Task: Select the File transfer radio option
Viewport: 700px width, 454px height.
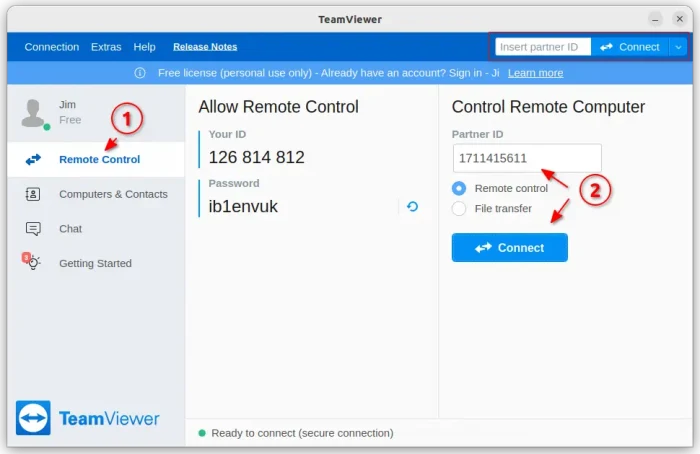Action: pos(459,209)
